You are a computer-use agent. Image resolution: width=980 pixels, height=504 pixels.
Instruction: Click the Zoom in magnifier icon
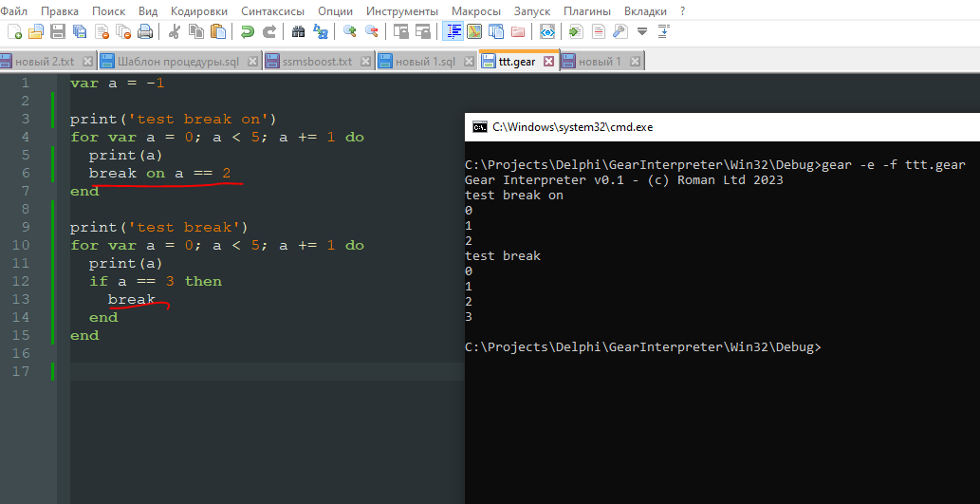click(x=350, y=31)
